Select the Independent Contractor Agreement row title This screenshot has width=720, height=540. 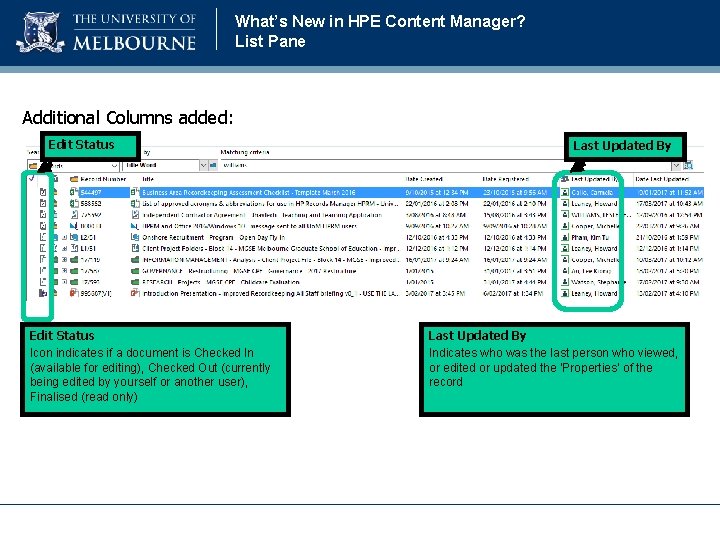click(x=262, y=215)
